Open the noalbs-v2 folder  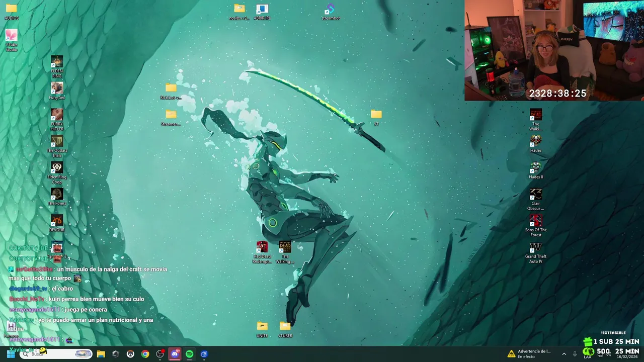point(239,12)
